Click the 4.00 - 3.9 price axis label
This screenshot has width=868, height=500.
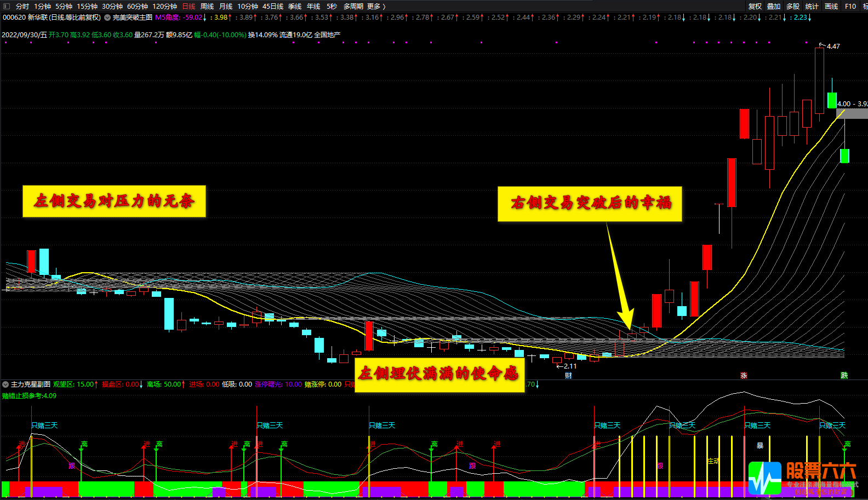click(852, 104)
